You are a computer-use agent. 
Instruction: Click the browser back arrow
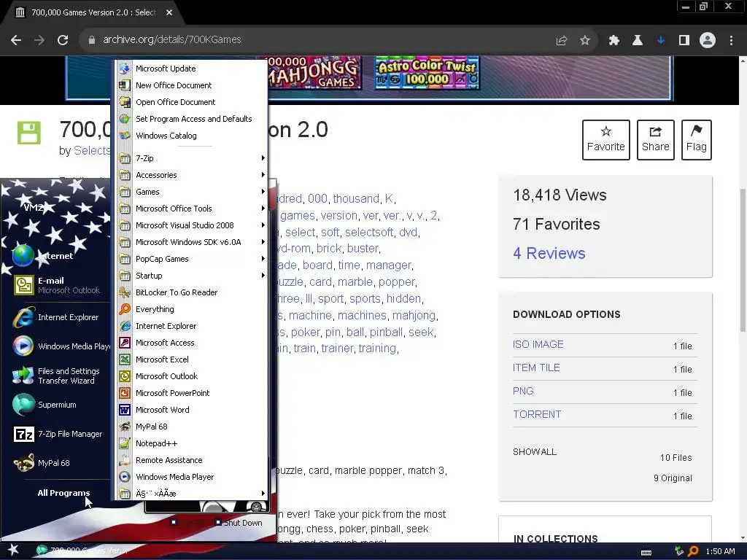[x=16, y=40]
